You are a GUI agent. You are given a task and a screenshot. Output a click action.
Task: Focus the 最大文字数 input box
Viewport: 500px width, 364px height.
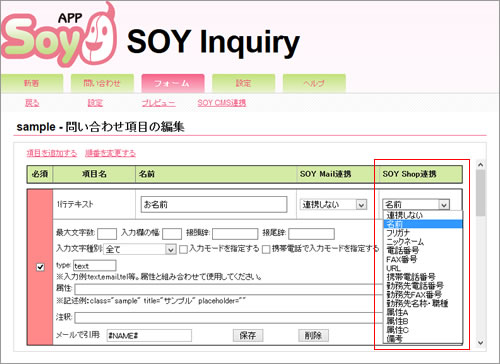click(107, 234)
